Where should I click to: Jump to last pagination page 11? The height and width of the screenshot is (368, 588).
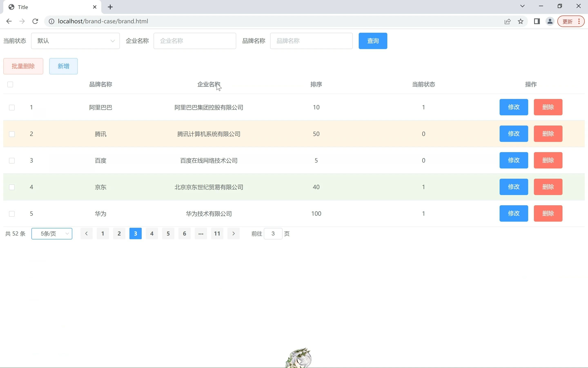coord(217,234)
